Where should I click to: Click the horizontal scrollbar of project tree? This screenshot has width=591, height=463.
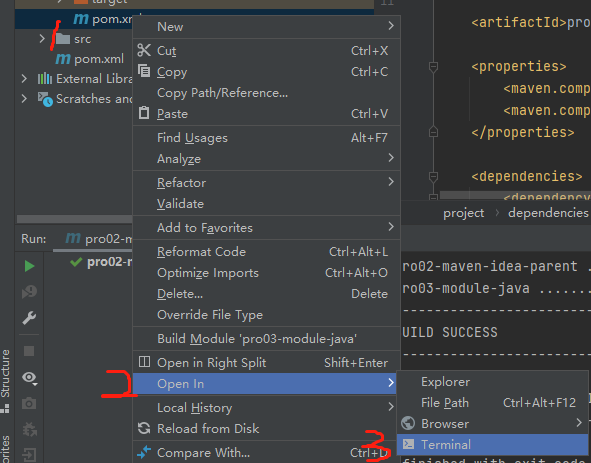click(74, 219)
